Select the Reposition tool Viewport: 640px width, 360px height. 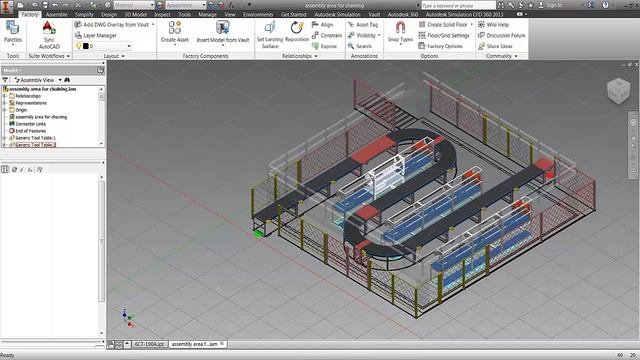coord(297,31)
